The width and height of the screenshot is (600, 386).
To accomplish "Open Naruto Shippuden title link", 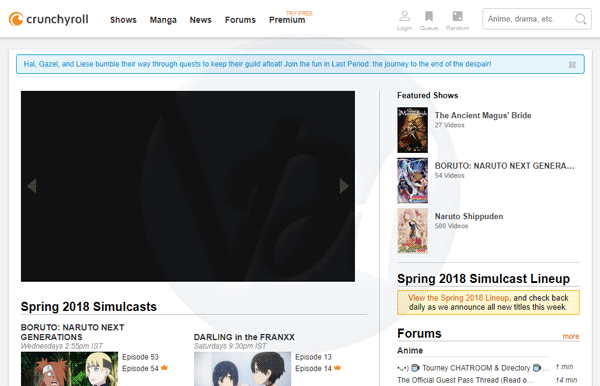I will [x=469, y=216].
